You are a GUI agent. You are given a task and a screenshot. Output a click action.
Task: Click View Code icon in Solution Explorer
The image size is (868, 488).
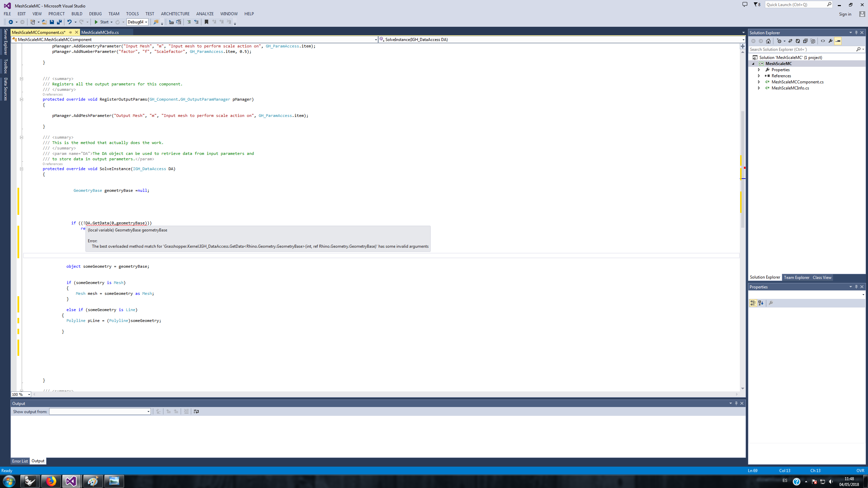click(823, 41)
